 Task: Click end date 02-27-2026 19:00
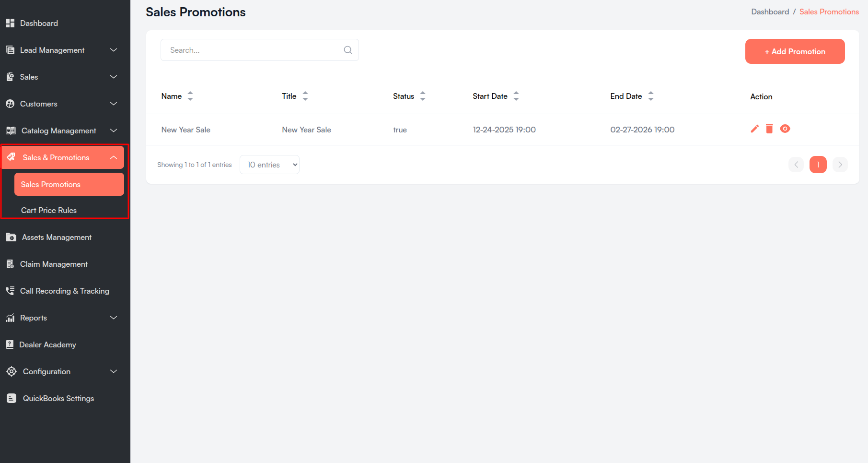[x=642, y=130]
